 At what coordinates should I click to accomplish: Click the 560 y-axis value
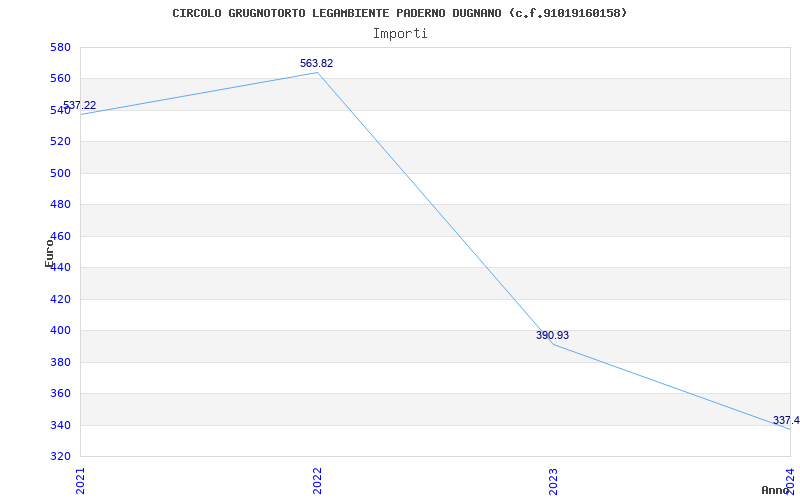[60, 79]
